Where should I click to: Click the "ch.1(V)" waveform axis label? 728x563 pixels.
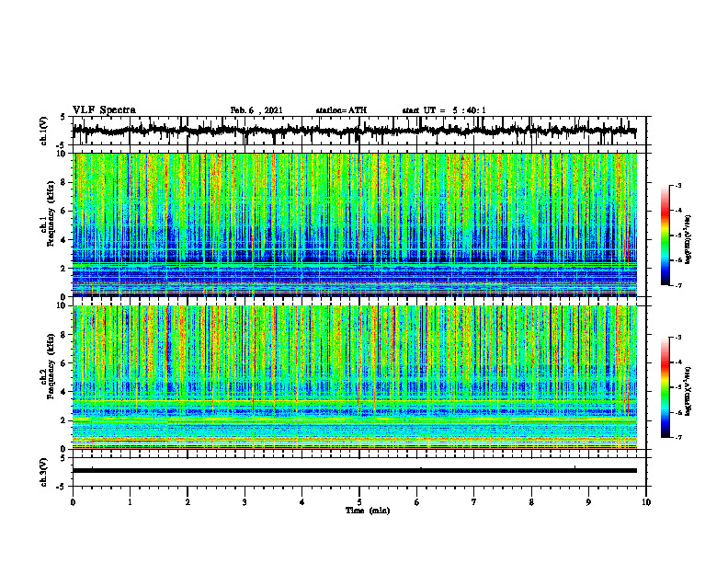coord(44,131)
